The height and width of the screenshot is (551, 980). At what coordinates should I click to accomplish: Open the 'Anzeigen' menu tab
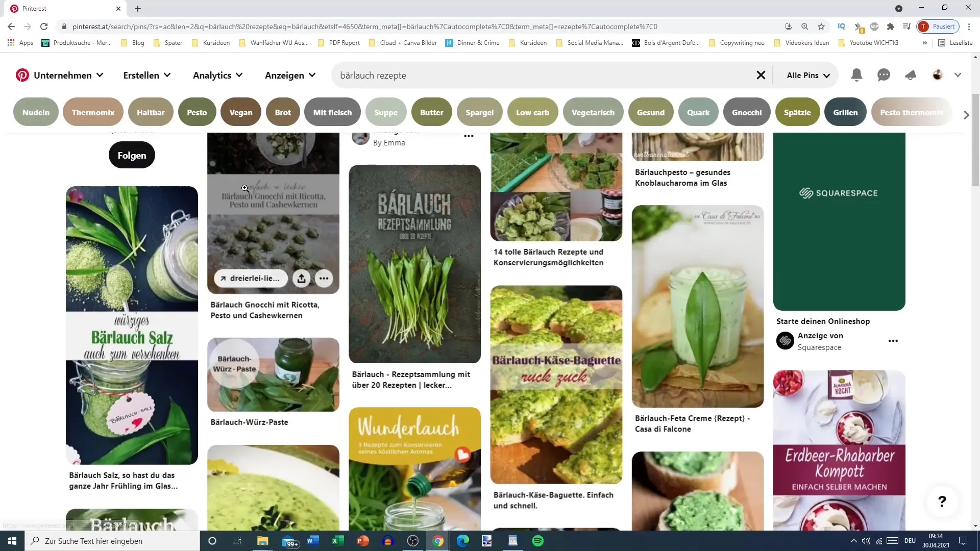tap(291, 74)
